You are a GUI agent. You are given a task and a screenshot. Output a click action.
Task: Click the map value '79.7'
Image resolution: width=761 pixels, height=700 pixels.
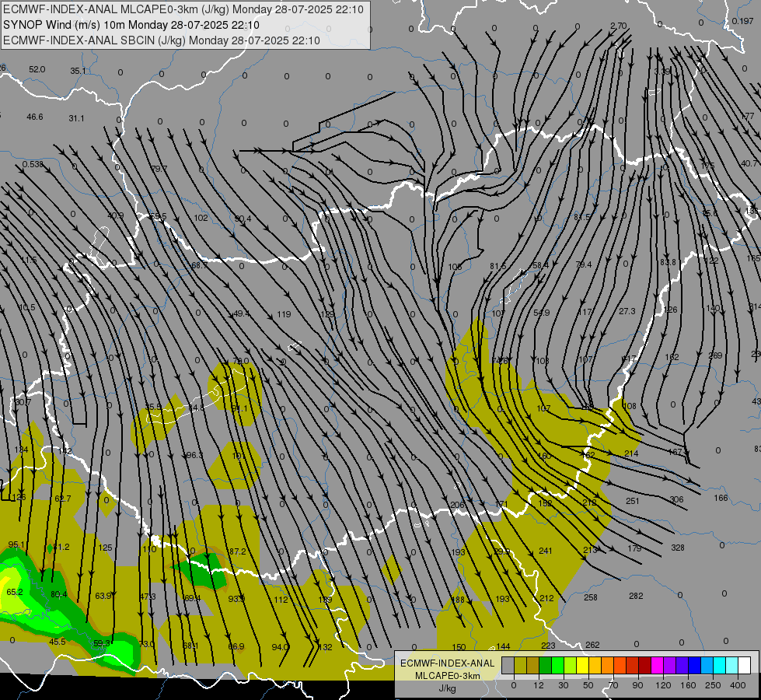tap(159, 169)
